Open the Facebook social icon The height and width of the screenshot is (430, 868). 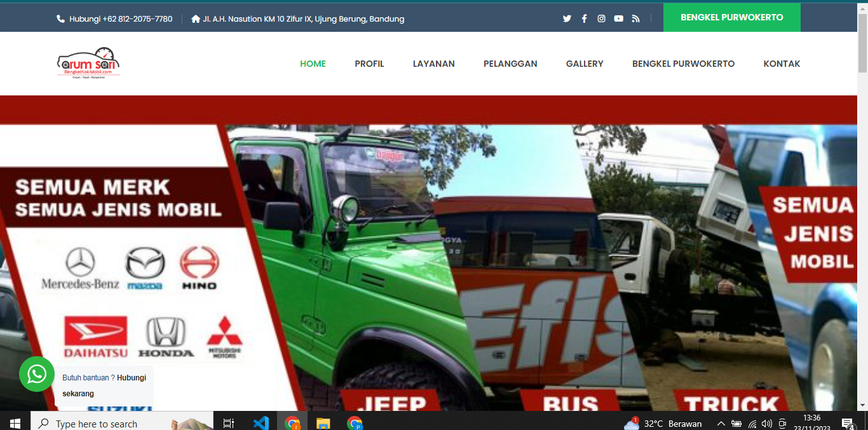click(x=584, y=18)
